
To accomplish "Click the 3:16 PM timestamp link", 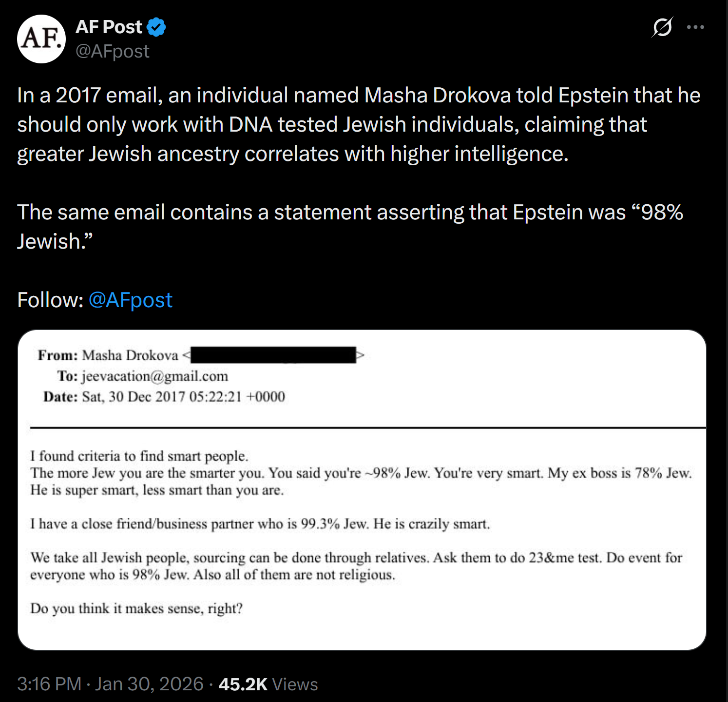I will [49, 684].
